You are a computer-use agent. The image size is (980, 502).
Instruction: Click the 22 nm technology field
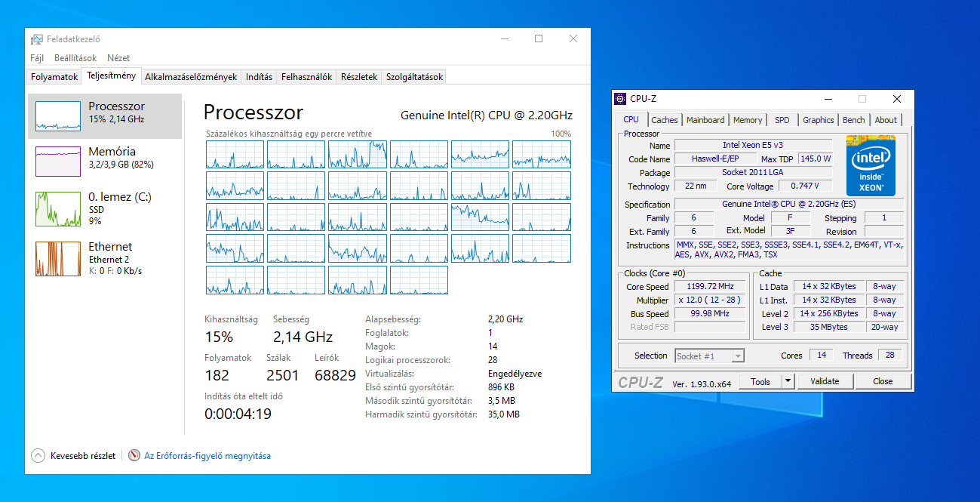(696, 186)
